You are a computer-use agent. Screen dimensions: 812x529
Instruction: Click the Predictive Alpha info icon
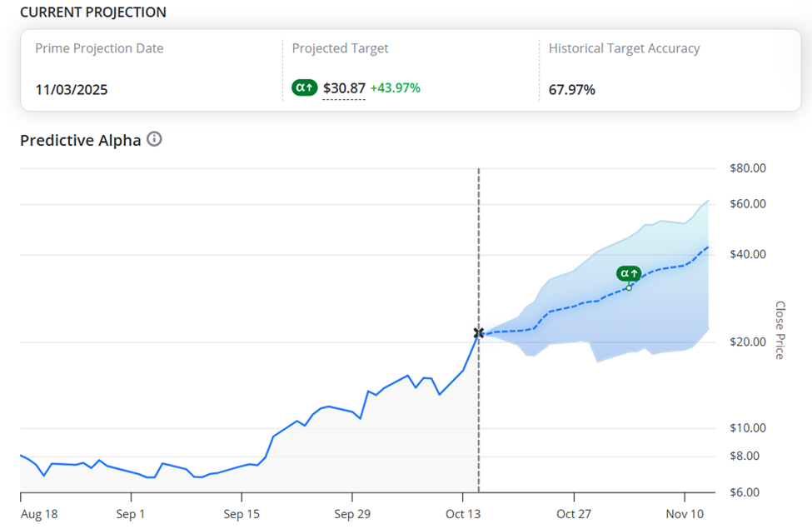(154, 139)
